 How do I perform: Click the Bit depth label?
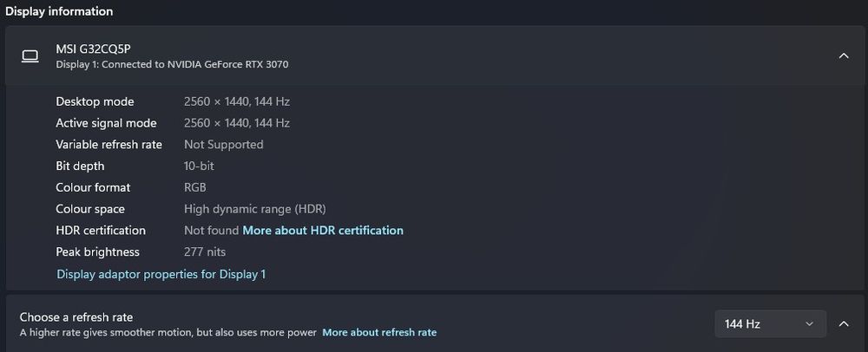tap(80, 166)
